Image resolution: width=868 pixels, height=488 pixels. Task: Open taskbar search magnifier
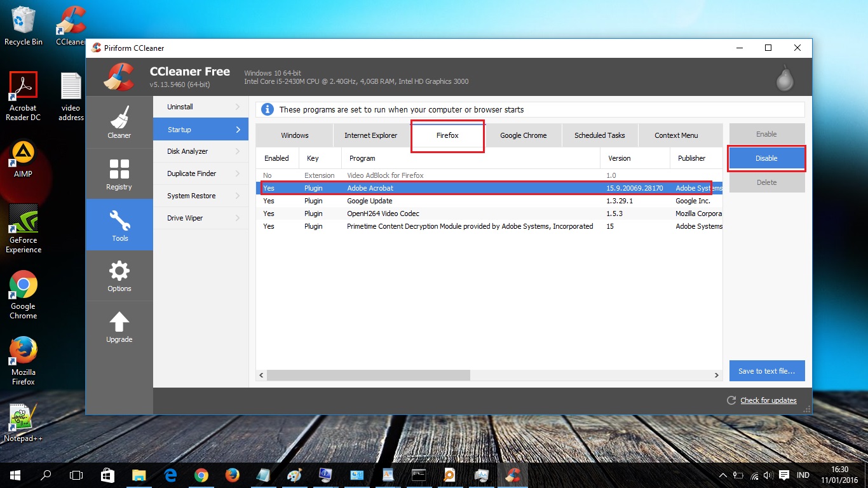click(46, 475)
